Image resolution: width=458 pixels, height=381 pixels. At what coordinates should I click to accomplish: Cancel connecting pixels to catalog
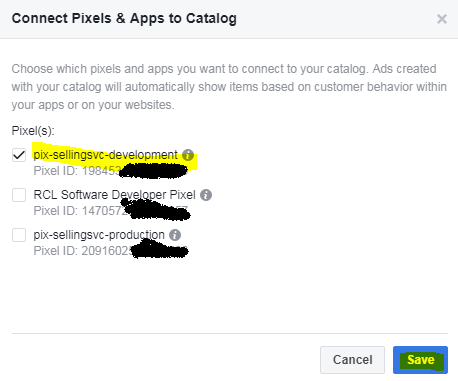(352, 360)
